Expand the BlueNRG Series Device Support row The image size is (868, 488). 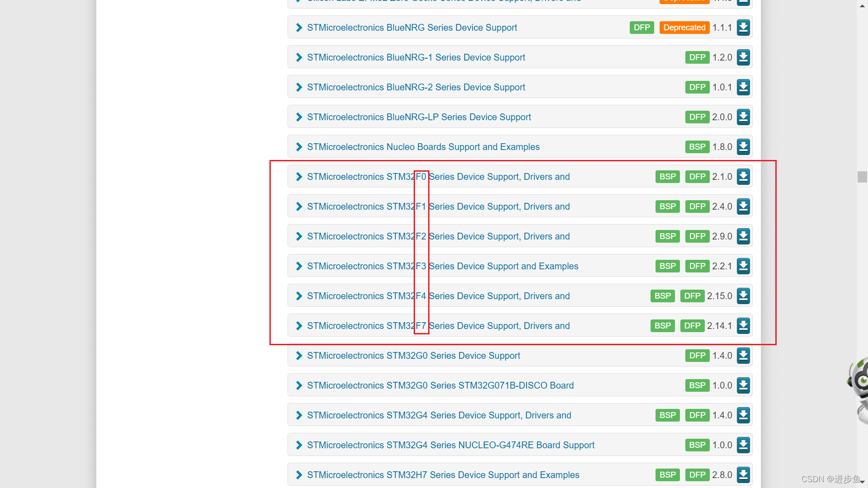299,28
